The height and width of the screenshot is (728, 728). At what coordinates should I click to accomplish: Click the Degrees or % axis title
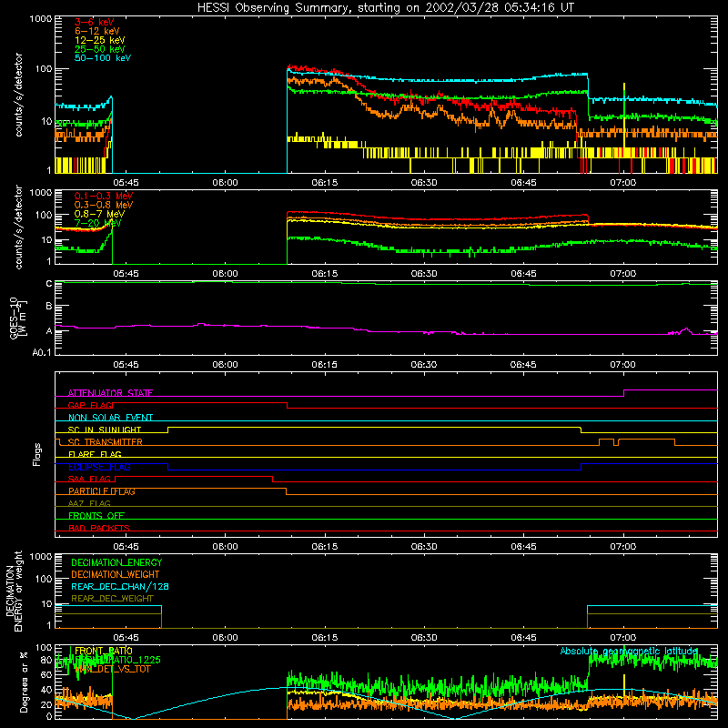24,682
